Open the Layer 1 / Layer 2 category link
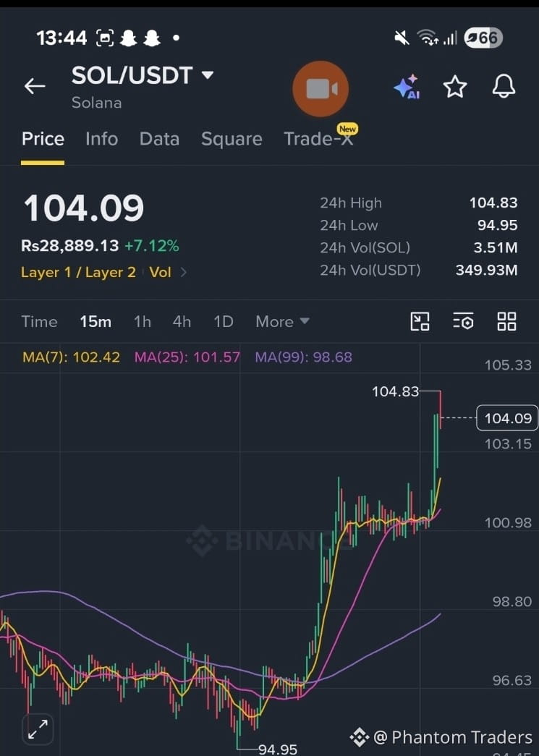This screenshot has width=539, height=756. click(79, 273)
